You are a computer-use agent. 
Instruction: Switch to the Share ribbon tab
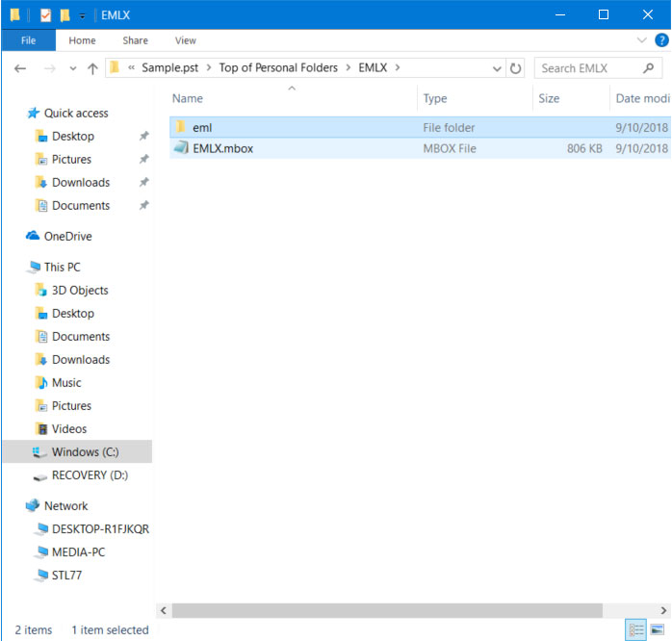point(135,40)
